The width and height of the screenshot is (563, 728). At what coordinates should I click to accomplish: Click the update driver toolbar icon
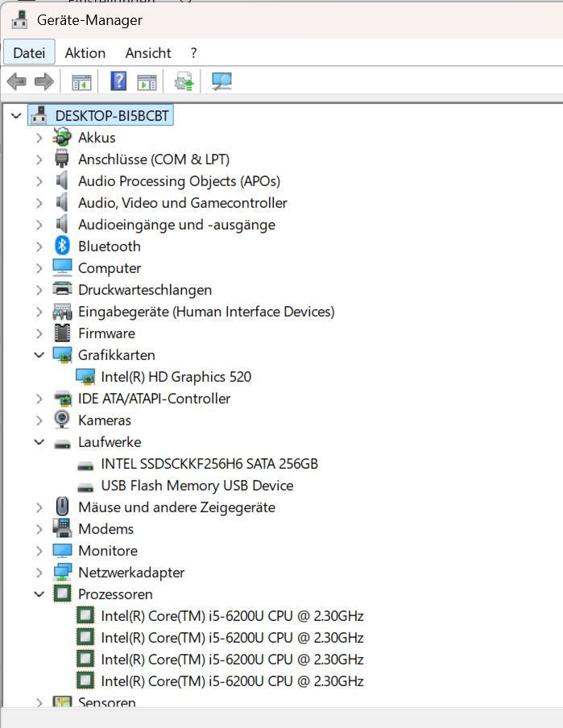click(x=184, y=81)
